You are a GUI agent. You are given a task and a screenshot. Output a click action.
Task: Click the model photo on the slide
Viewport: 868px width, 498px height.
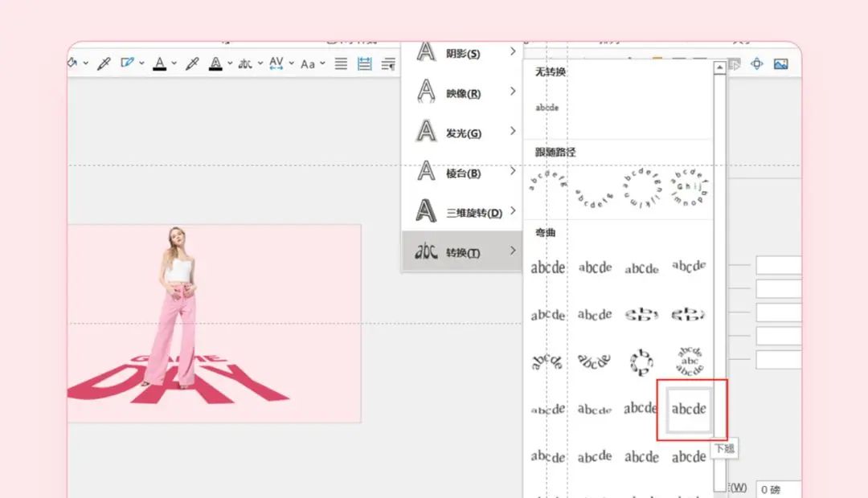(177, 306)
